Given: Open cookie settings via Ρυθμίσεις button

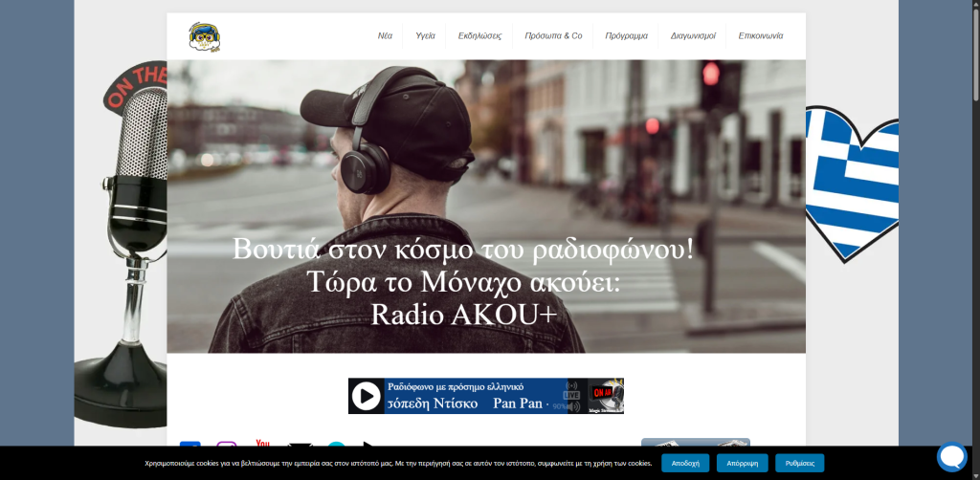Looking at the screenshot, I should (799, 463).
